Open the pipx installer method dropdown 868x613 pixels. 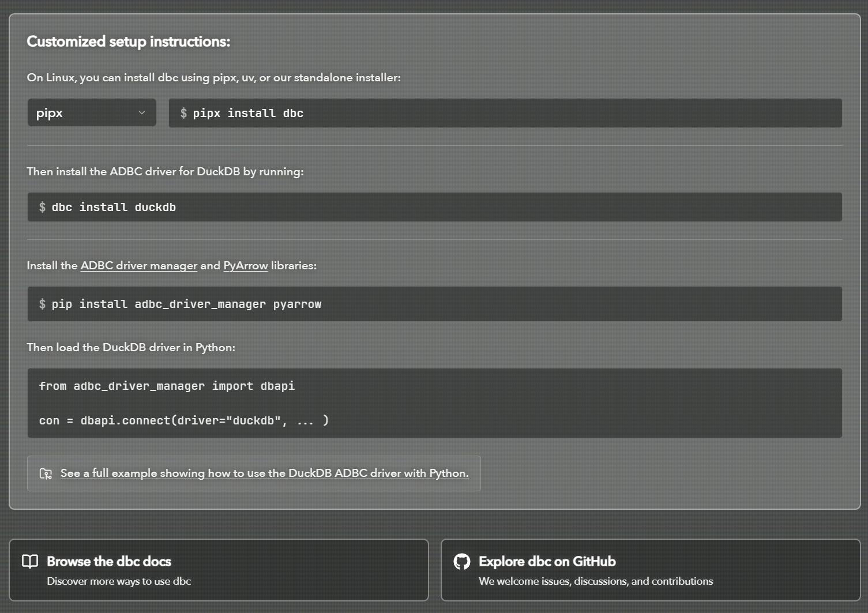[92, 113]
